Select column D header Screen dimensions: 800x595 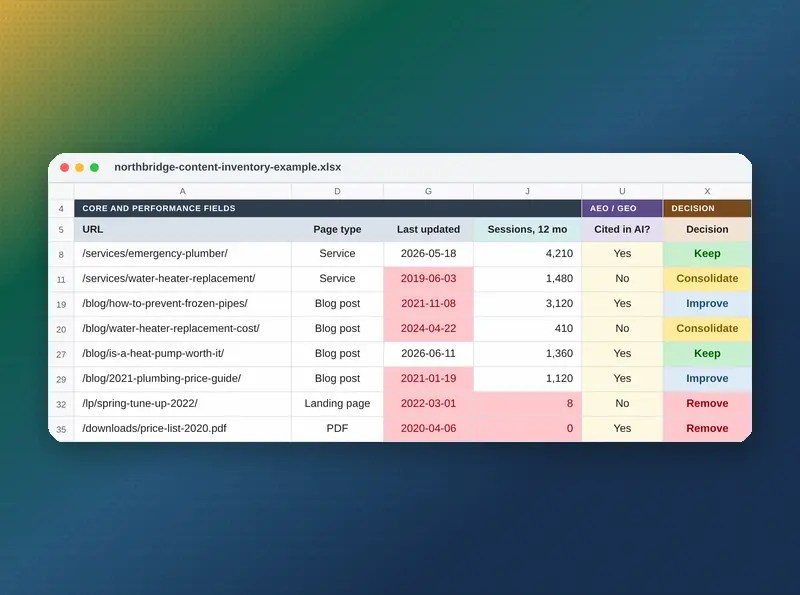click(337, 191)
